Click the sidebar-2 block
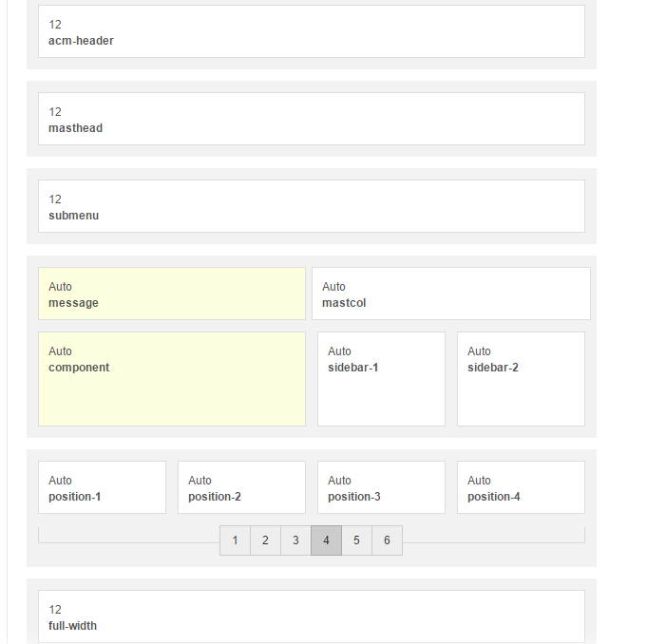The height and width of the screenshot is (644, 647). click(521, 379)
